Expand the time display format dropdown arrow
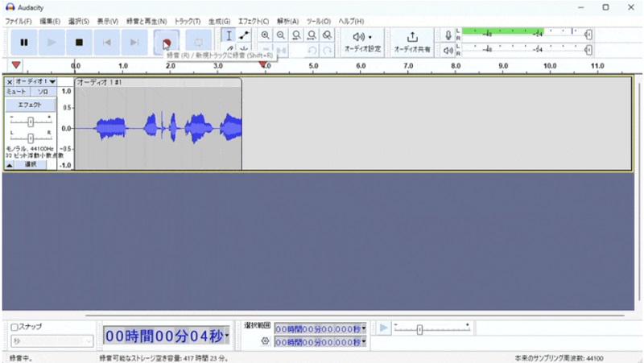 coord(227,335)
